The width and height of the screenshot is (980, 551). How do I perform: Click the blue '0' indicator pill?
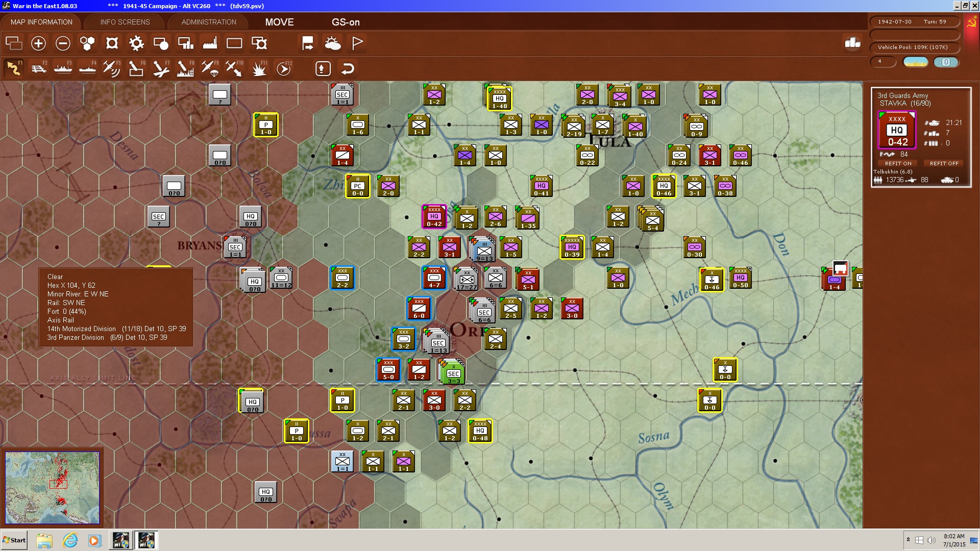point(946,62)
